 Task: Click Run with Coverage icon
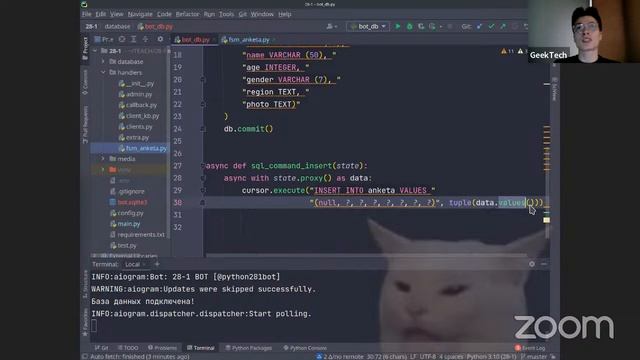point(421,27)
